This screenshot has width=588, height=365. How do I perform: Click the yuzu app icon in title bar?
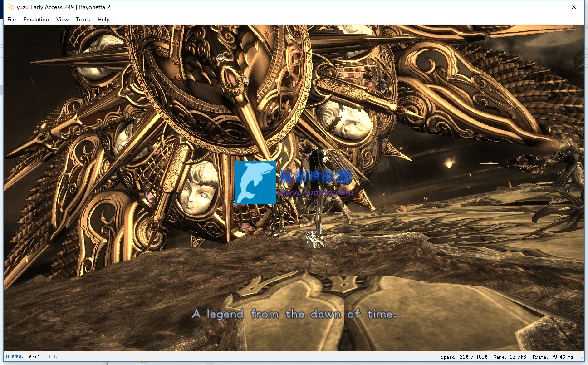10,7
